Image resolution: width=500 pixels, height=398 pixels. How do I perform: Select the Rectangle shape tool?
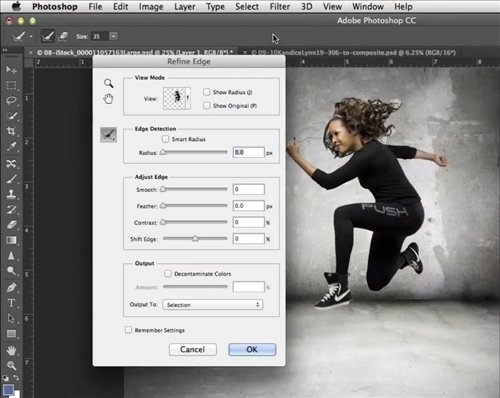tap(11, 333)
